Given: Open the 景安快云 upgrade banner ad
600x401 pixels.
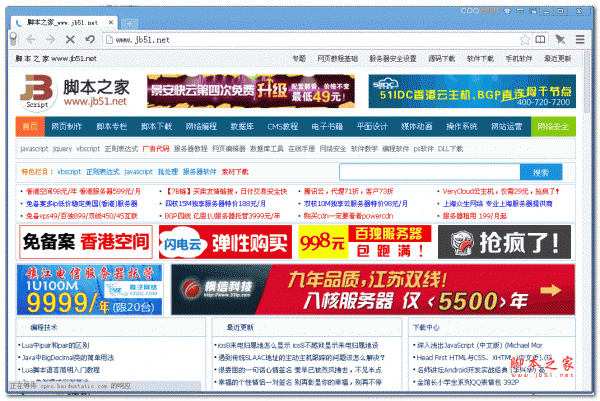Looking at the screenshot, I should [x=251, y=91].
